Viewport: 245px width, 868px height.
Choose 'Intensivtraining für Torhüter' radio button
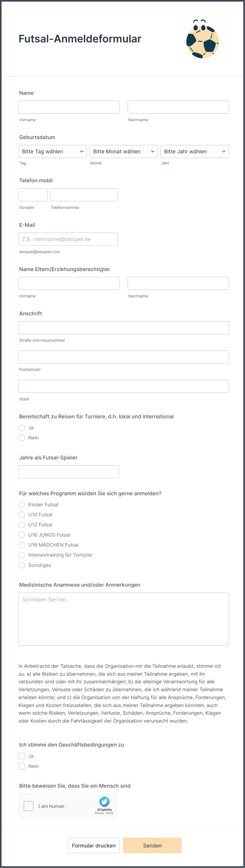22,555
